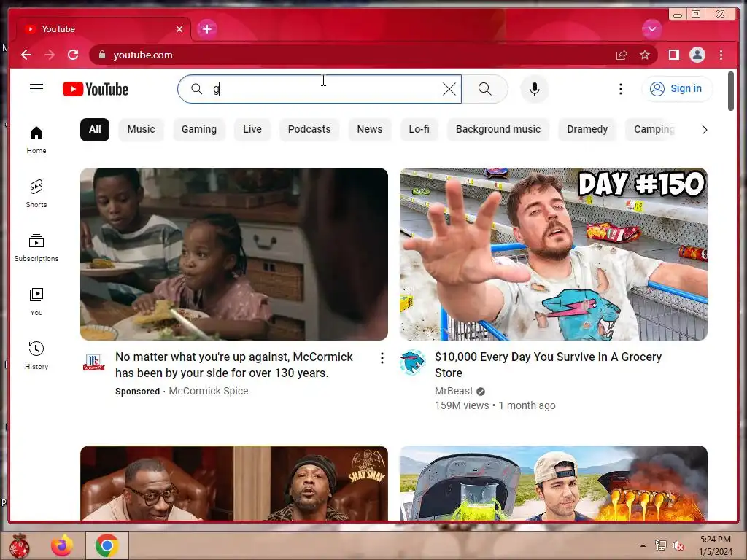Open the McCormick ad title link
The height and width of the screenshot is (560, 747).
click(234, 365)
